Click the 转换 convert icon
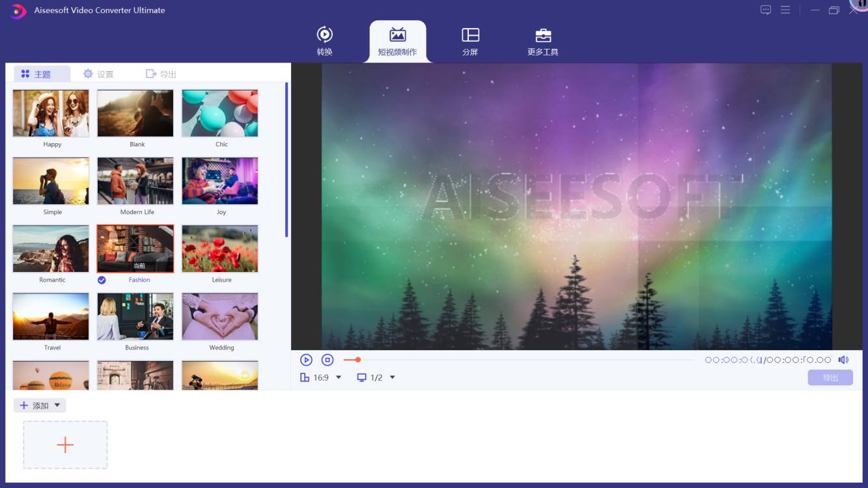The height and width of the screenshot is (488, 868). (x=324, y=34)
